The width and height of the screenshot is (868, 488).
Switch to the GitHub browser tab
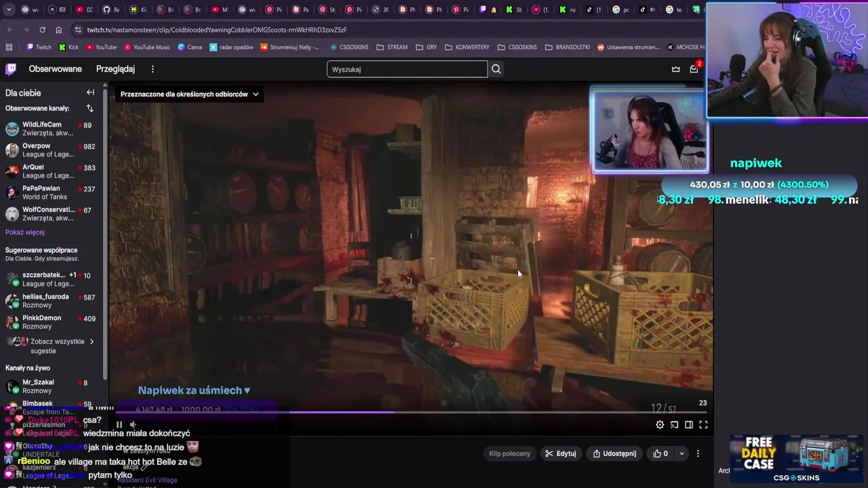(111, 9)
